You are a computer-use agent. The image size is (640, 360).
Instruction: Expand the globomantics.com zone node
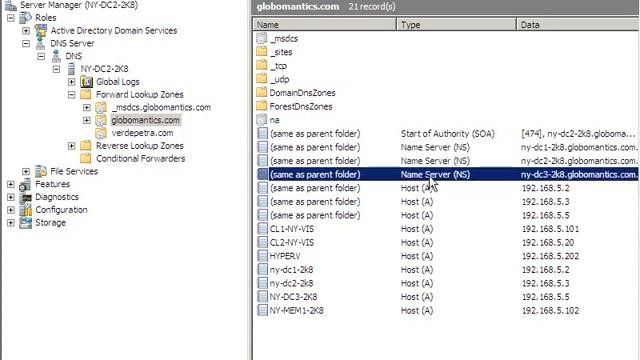[87, 120]
